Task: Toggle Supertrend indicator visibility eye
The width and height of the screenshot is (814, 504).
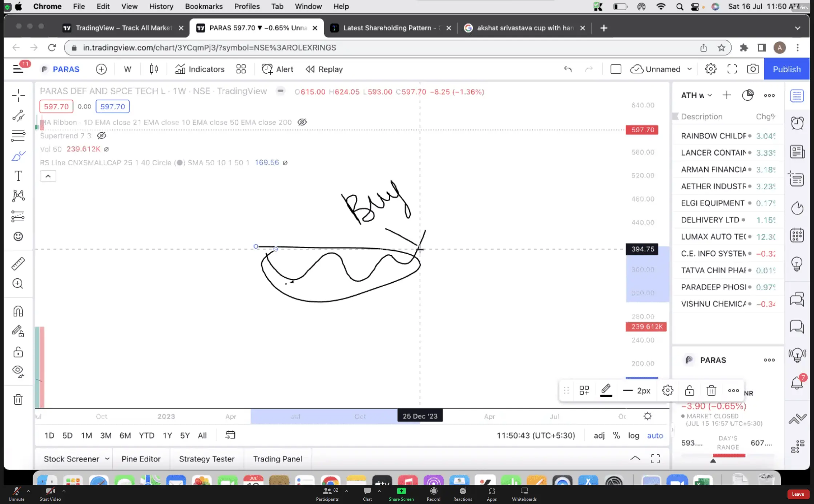Action: pyautogui.click(x=101, y=136)
